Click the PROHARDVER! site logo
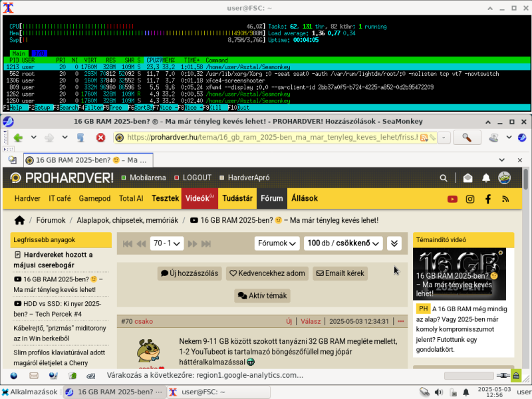The width and height of the screenshot is (532, 399). 62,178
